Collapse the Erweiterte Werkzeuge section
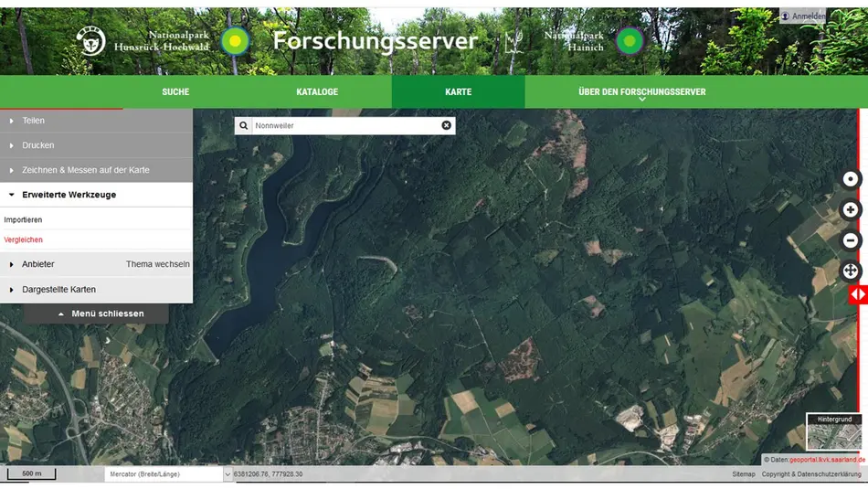Screen dimensions: 868x489 pyautogui.click(x=96, y=195)
